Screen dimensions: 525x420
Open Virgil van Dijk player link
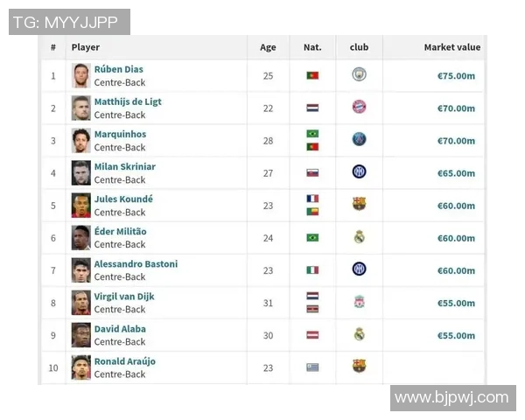pyautogui.click(x=124, y=297)
